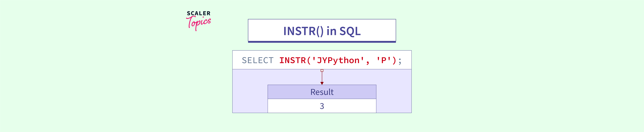Screen dimensions: 644x132
Task: Click the Result header cell
Action: click(x=322, y=92)
